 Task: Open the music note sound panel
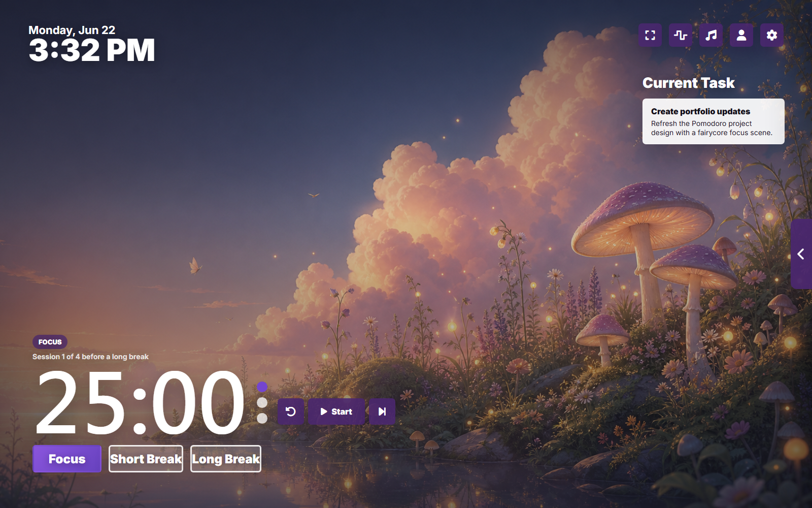[711, 35]
